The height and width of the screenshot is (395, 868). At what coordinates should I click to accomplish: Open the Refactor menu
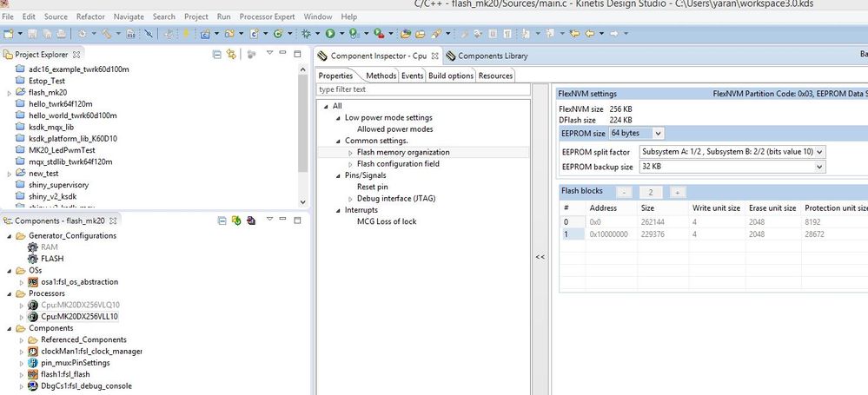[90, 16]
